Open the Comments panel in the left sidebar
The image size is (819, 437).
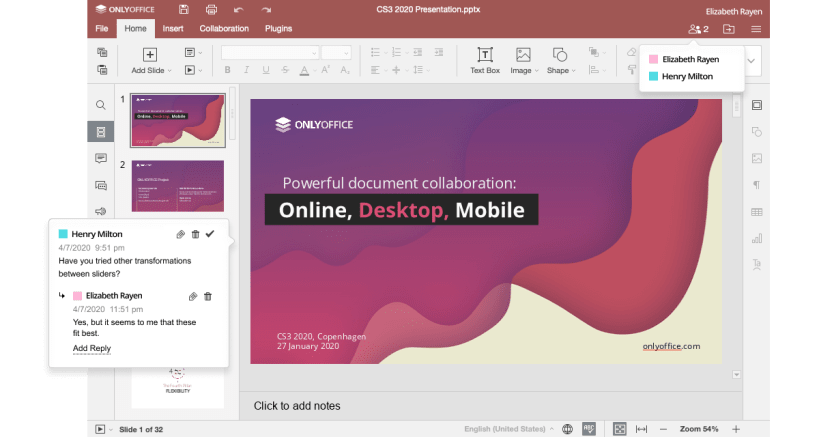[101, 158]
